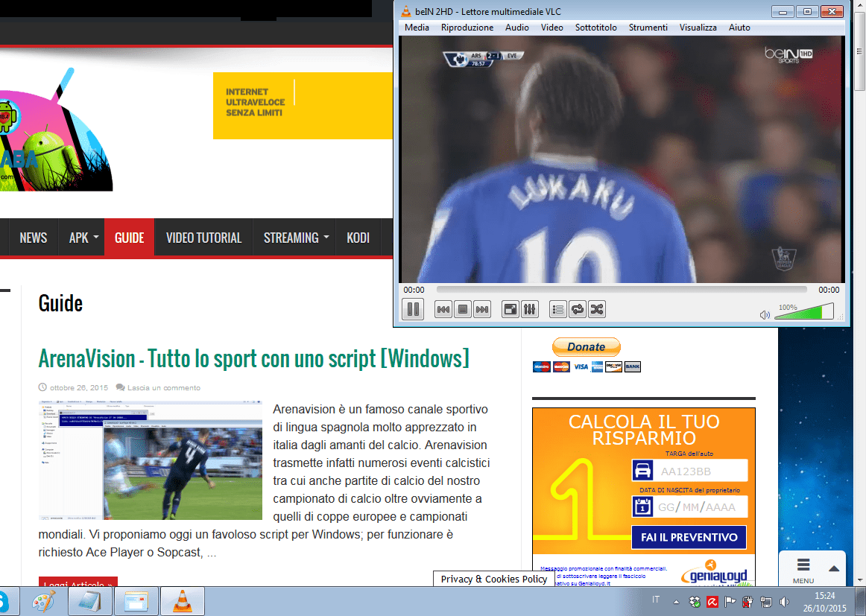The height and width of the screenshot is (616, 866).
Task: Click the PayPal Donate button
Action: click(x=587, y=347)
